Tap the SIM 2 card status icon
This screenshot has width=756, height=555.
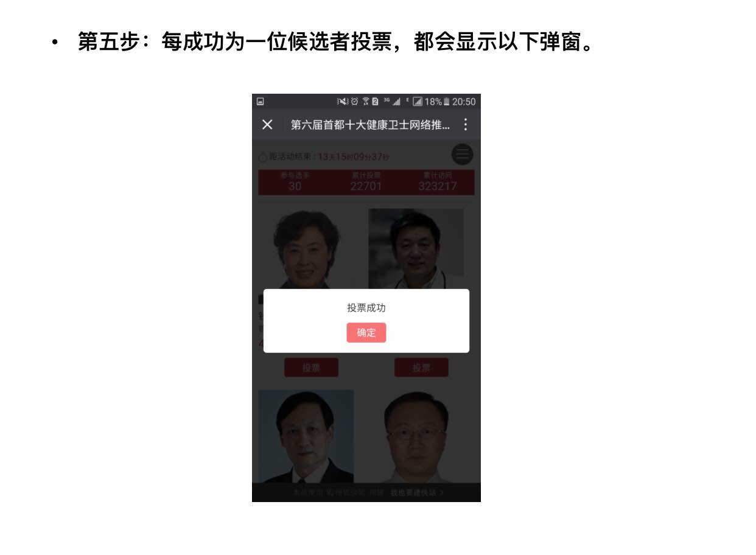pos(375,101)
